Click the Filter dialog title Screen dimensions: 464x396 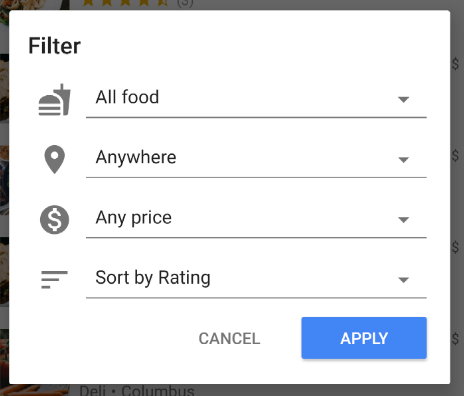[55, 46]
